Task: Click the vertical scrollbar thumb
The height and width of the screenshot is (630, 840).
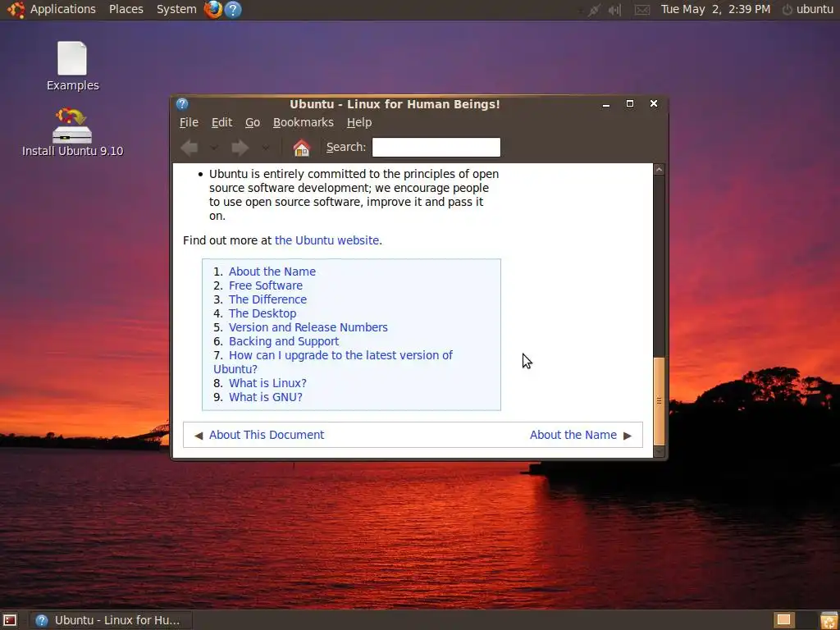Action: [659, 400]
